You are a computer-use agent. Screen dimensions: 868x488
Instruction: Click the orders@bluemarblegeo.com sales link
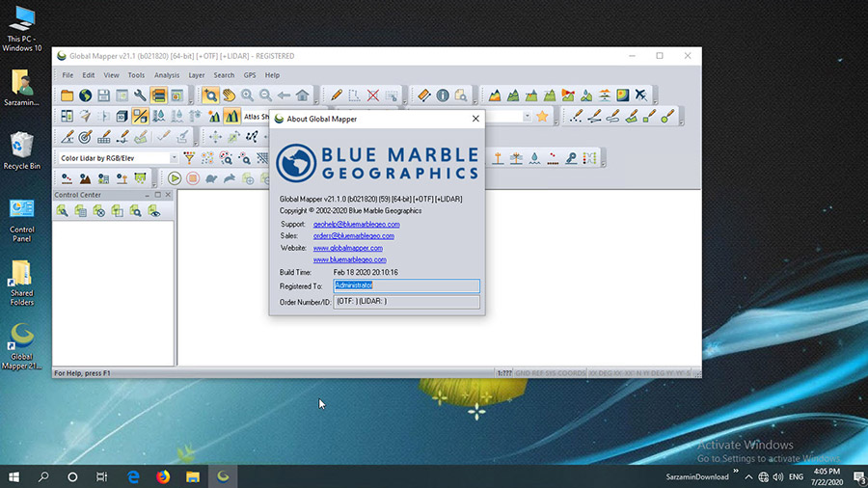(354, 235)
